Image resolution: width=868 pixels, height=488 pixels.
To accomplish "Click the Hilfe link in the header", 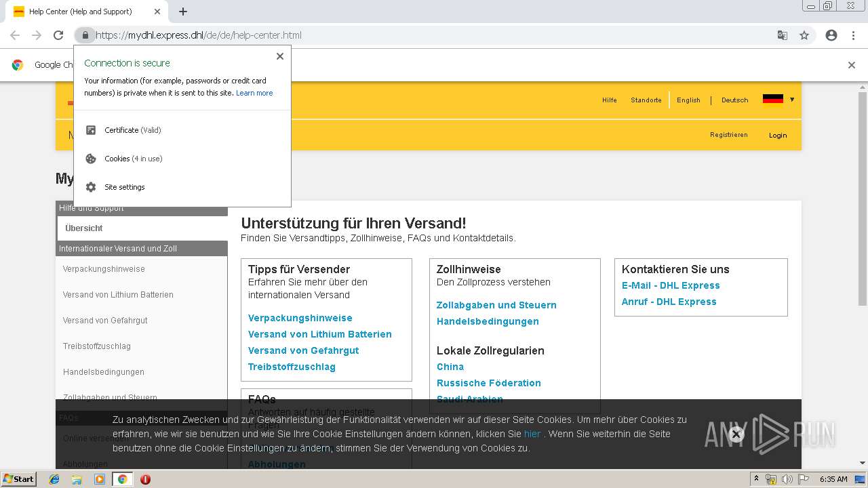I will tap(610, 100).
